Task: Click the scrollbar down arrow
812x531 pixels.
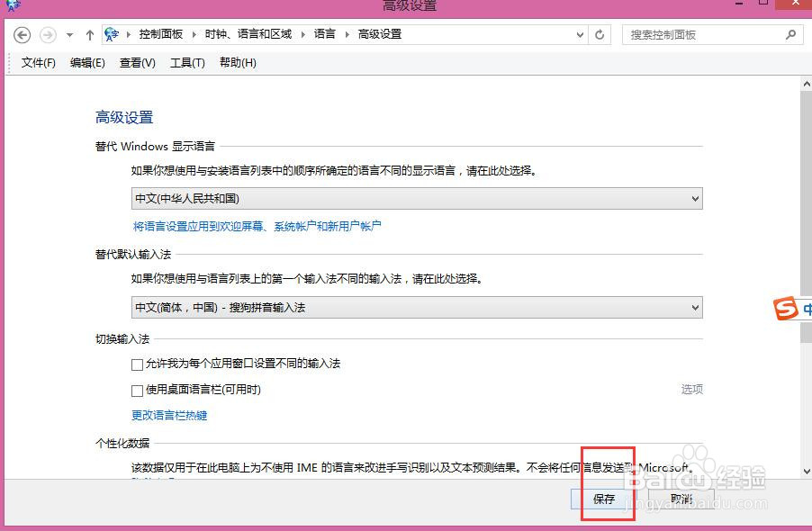Action: (806, 470)
